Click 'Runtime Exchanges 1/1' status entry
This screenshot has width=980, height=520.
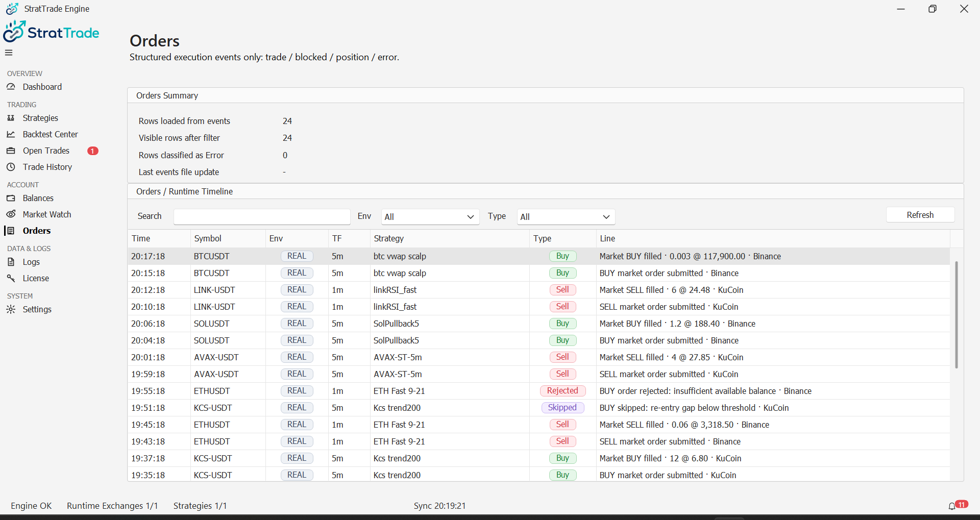coord(112,506)
